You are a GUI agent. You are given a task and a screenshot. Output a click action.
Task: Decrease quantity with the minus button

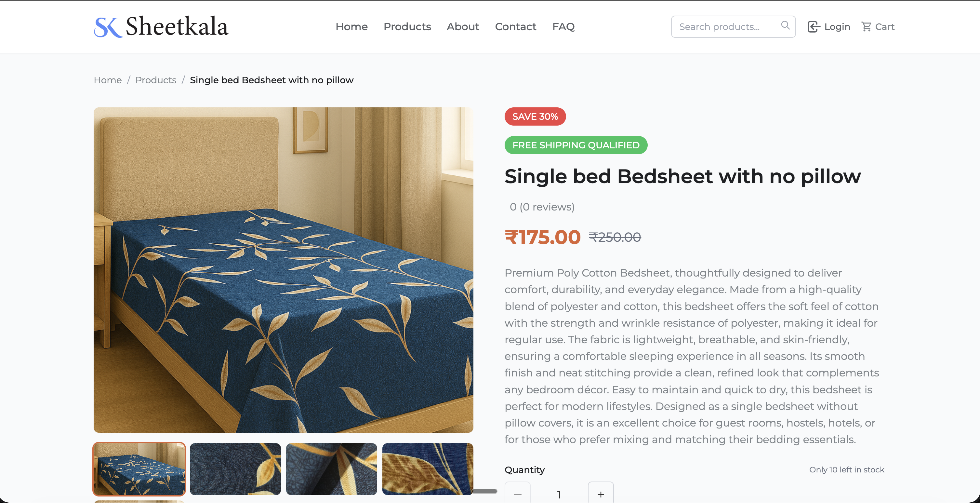click(517, 494)
